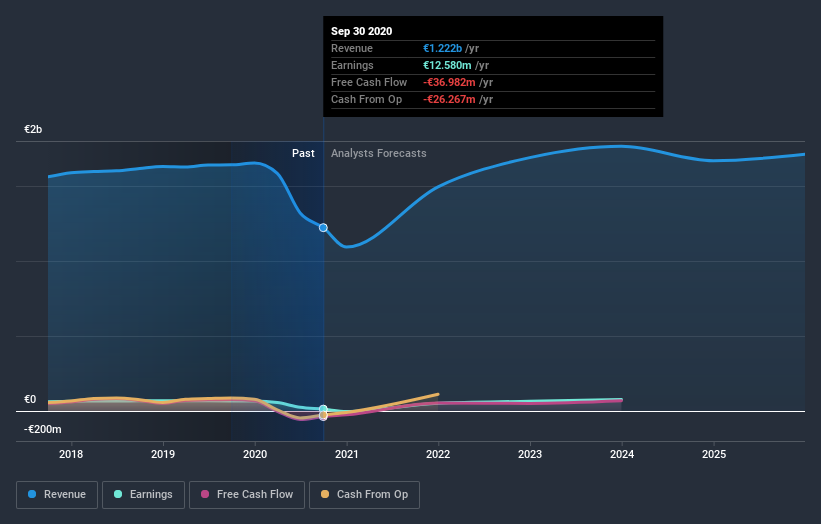The height and width of the screenshot is (524, 821).
Task: Click the Sep 30 2020 tooltip date
Action: coord(361,31)
